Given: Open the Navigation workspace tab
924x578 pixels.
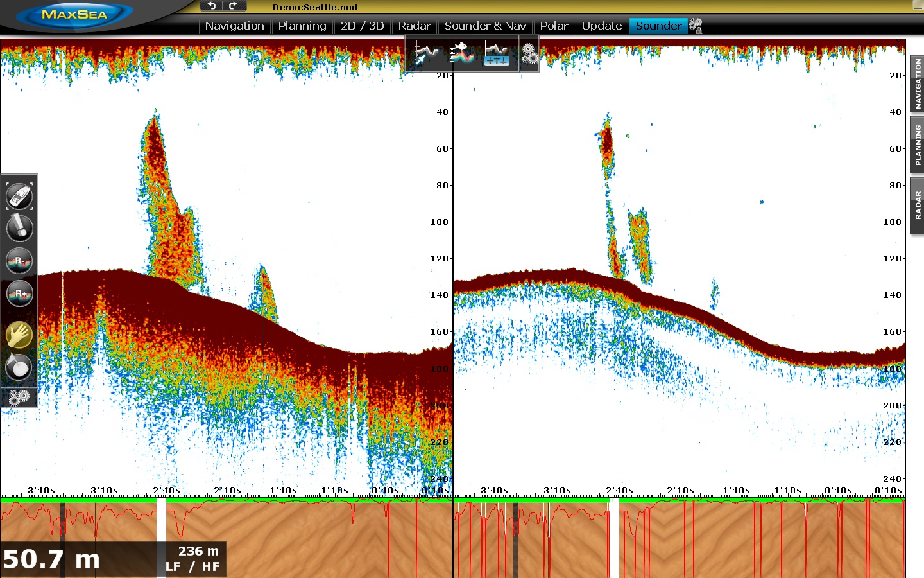Looking at the screenshot, I should pos(234,26).
